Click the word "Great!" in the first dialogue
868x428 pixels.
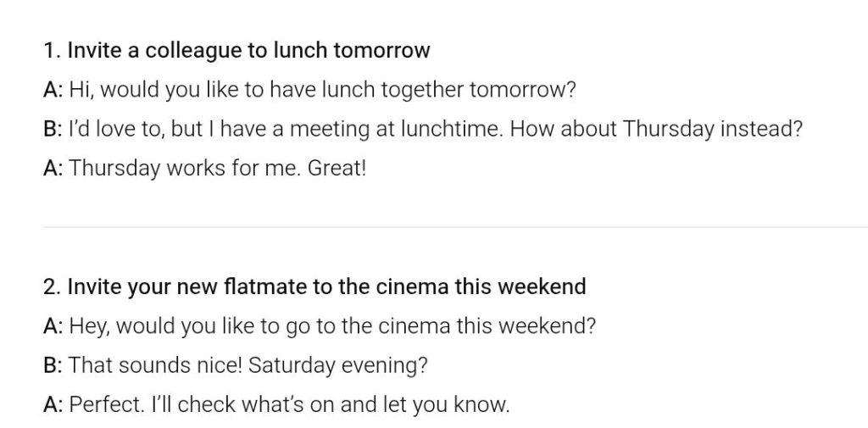[337, 168]
